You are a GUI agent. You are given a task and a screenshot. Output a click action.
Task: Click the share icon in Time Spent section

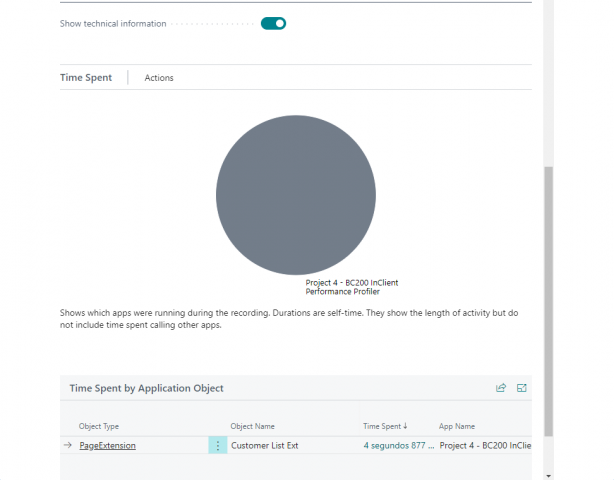pos(501,388)
